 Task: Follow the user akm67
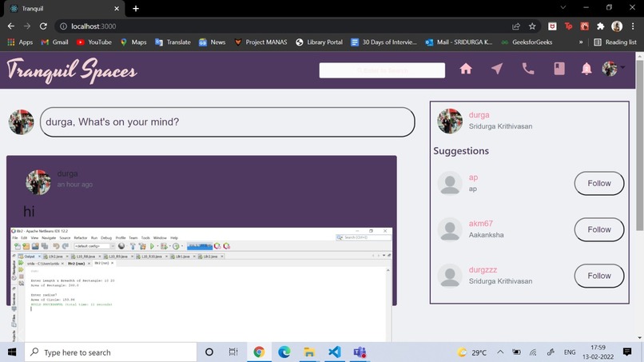(x=598, y=229)
